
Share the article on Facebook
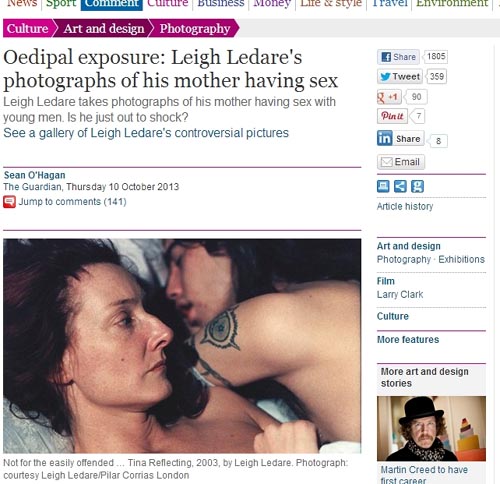pyautogui.click(x=398, y=57)
